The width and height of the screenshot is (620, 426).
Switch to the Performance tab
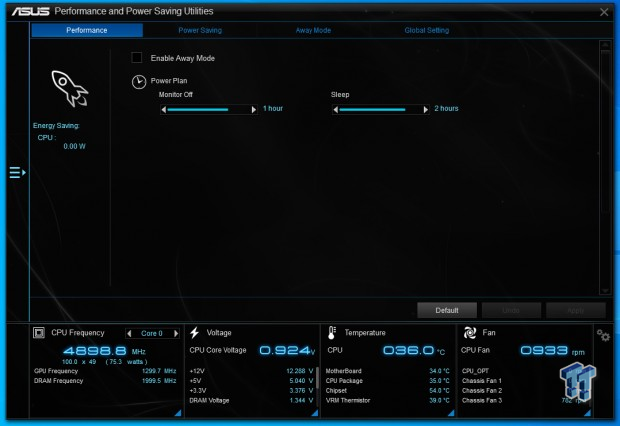pos(87,30)
